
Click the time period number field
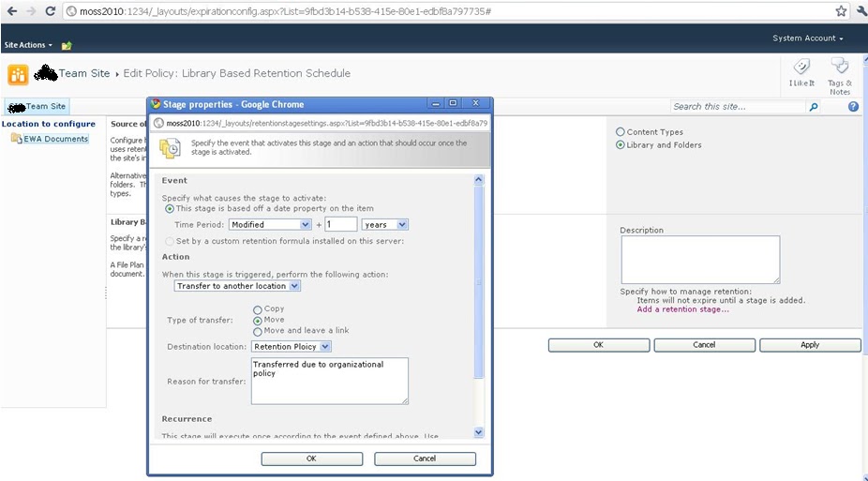pos(340,224)
